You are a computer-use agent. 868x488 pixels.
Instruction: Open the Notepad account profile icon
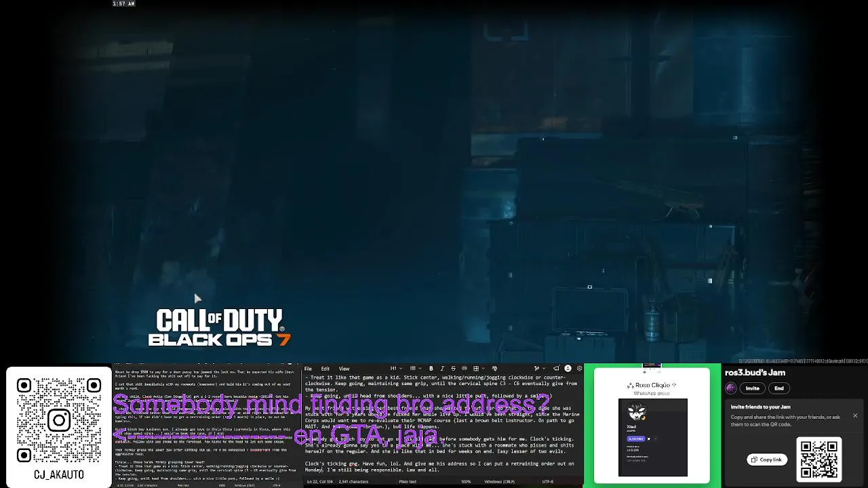[568, 369]
